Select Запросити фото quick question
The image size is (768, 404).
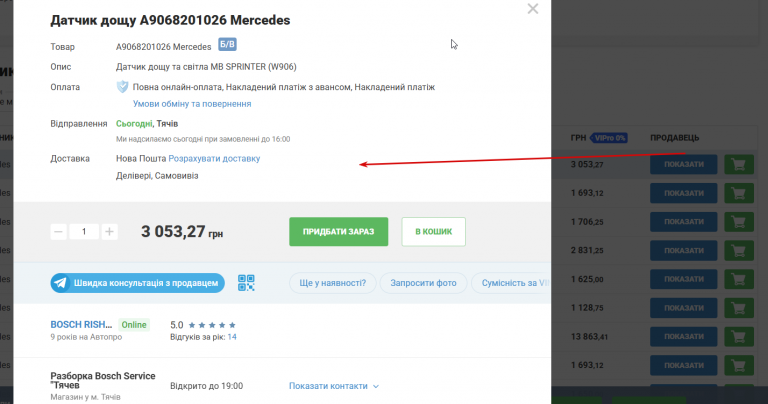pos(423,283)
